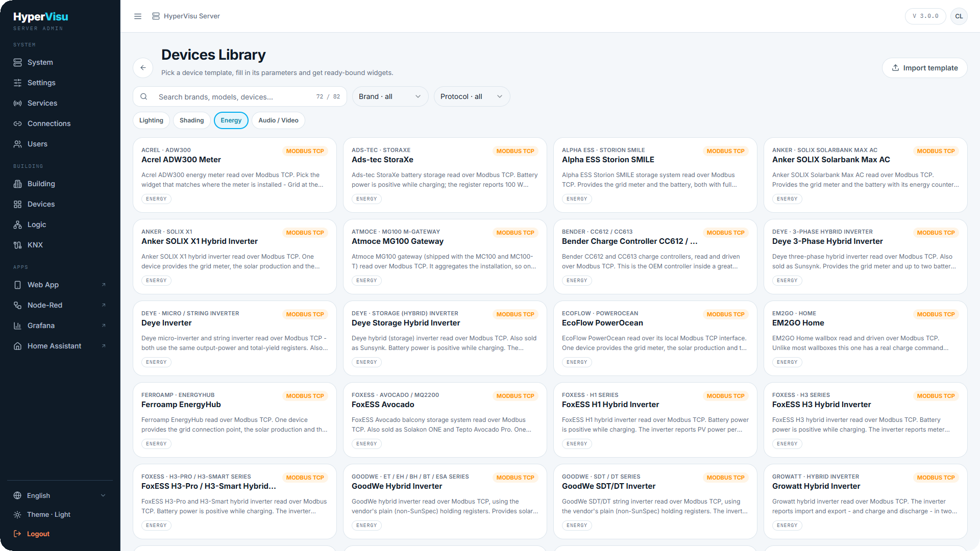Open the EM2GO Home card
The image size is (980, 551).
click(x=866, y=338)
